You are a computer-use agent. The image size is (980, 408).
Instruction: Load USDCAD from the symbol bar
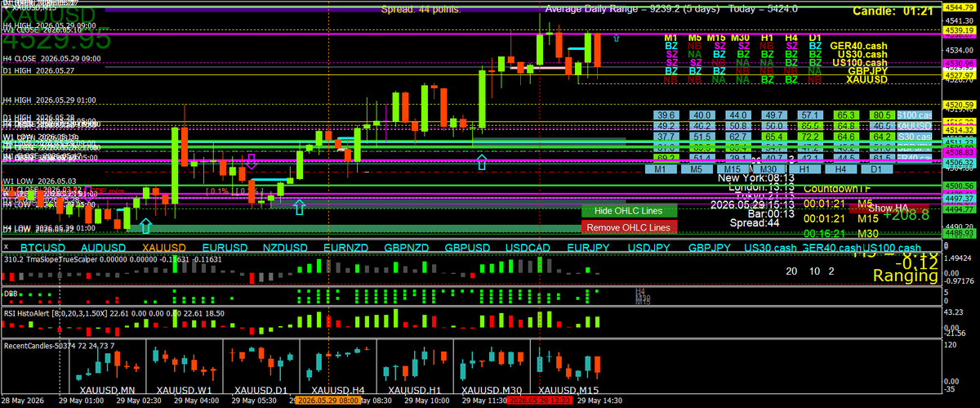[528, 247]
